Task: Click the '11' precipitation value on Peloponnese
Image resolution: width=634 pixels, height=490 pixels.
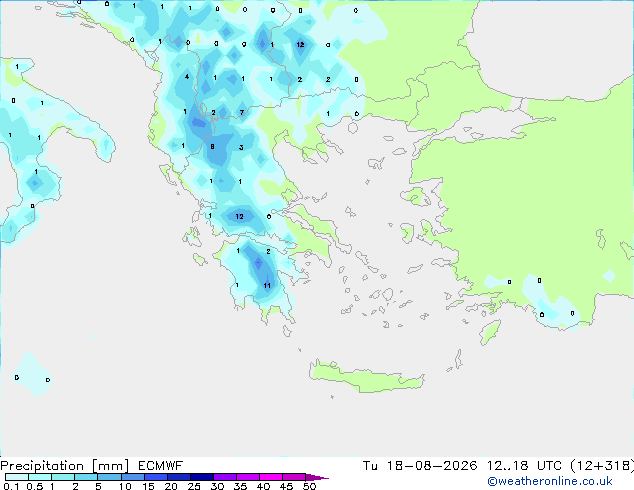Action: coord(267,286)
